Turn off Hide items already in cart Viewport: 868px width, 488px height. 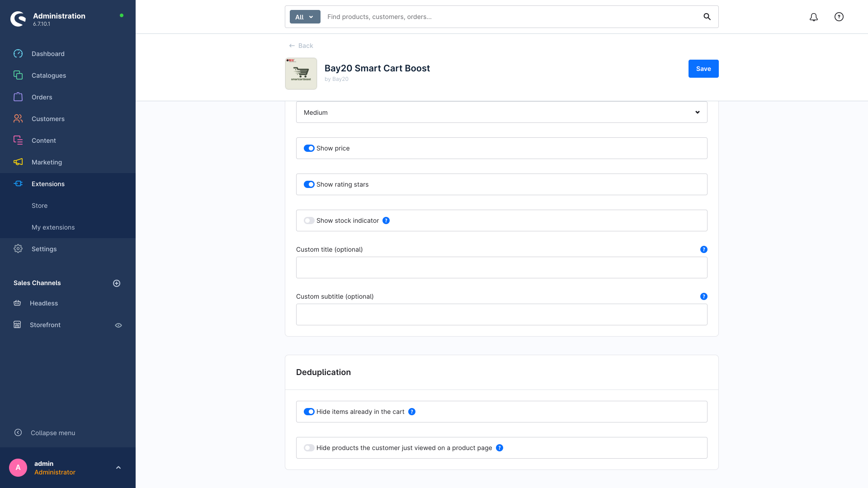coord(309,412)
